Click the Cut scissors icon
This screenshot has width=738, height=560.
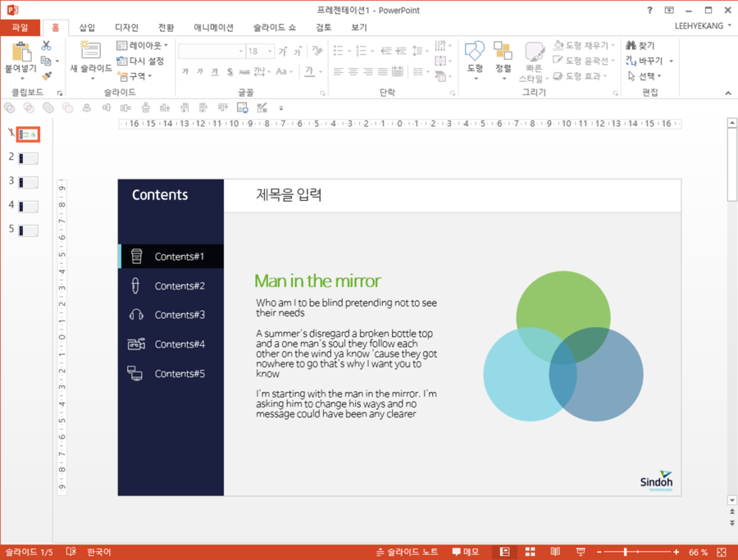(x=46, y=46)
